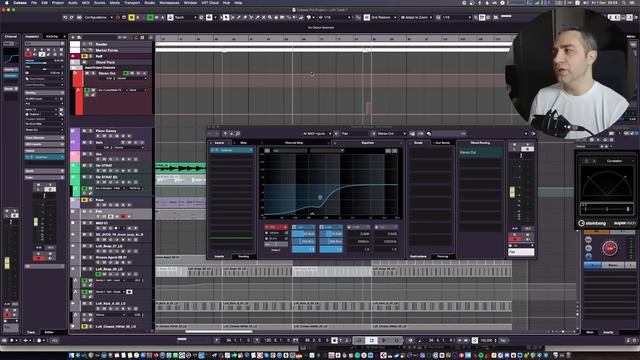Click the monitor speaker icon in Inspector
The width and height of the screenshot is (640, 360).
(35, 54)
